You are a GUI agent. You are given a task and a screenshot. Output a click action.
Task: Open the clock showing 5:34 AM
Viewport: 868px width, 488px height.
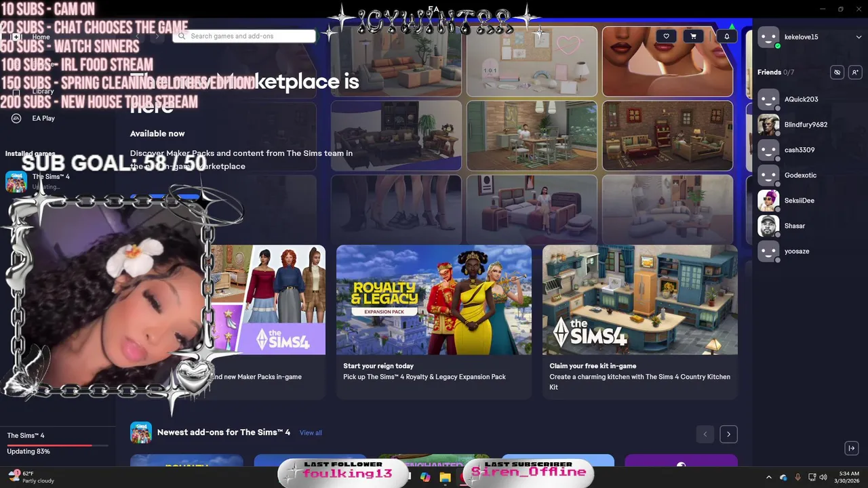(x=848, y=476)
